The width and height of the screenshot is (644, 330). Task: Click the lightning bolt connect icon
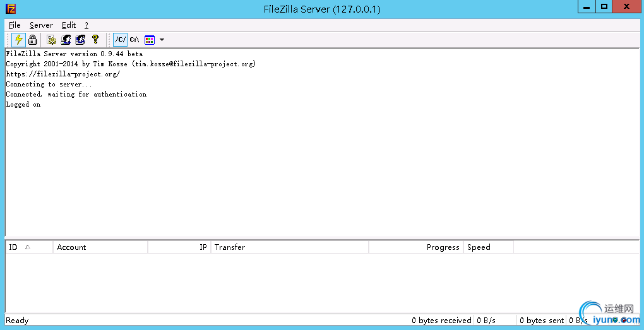[18, 39]
